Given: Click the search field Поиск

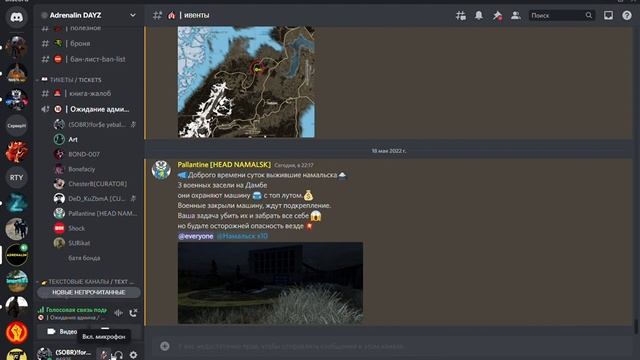Looking at the screenshot, I should pos(562,16).
